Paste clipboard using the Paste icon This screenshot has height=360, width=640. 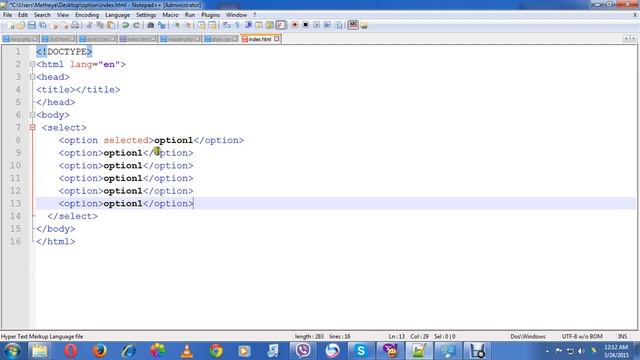(111, 25)
